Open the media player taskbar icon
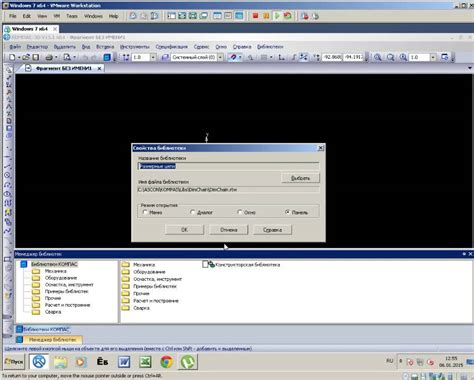The image size is (474, 380). 81,362
